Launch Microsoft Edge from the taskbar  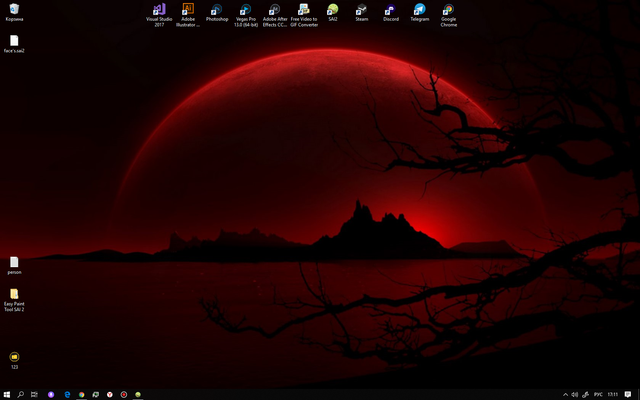[67, 394]
